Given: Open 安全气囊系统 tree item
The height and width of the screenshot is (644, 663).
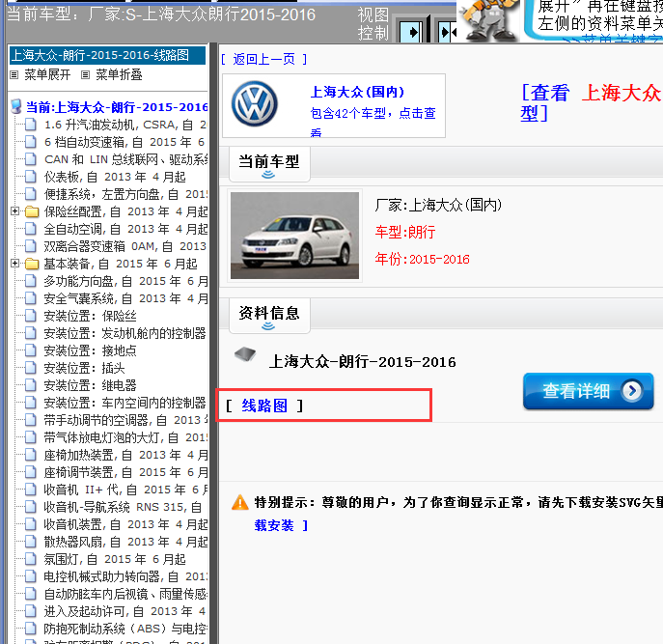Looking at the screenshot, I should [x=125, y=298].
